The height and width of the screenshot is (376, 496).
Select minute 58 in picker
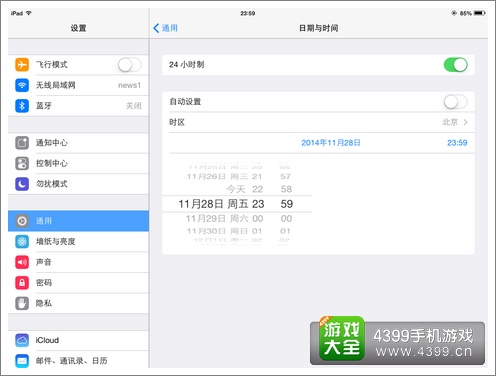tap(286, 189)
